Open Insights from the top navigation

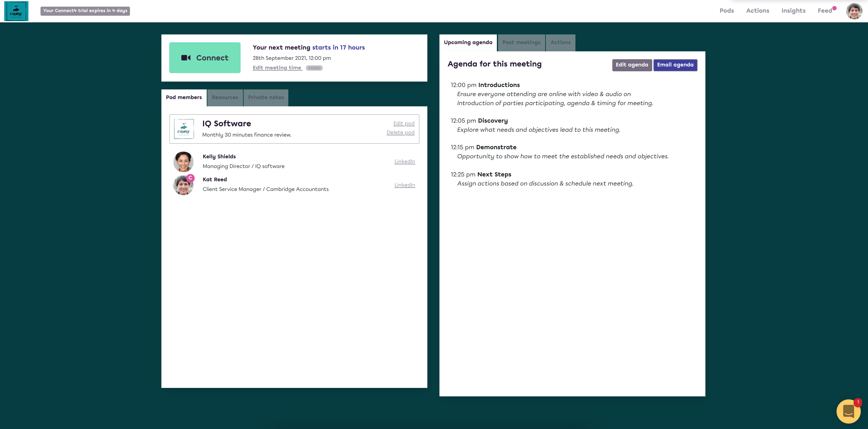coord(793,11)
